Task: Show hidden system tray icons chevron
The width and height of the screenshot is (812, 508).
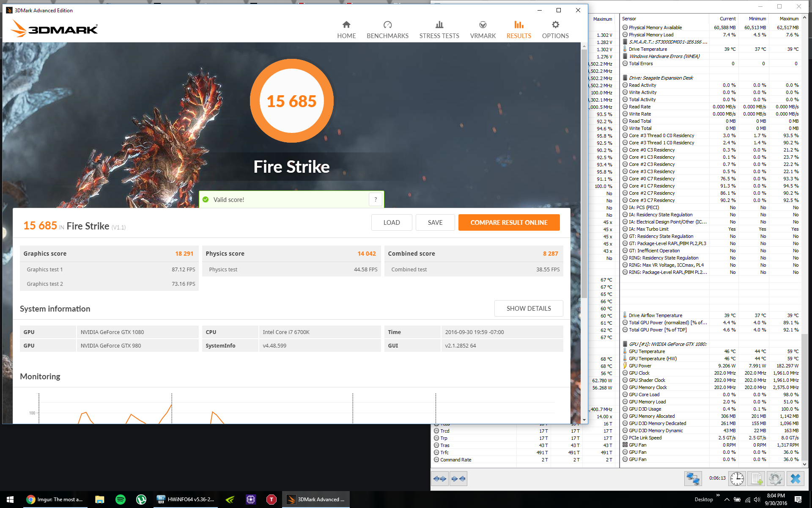Action: click(727, 500)
